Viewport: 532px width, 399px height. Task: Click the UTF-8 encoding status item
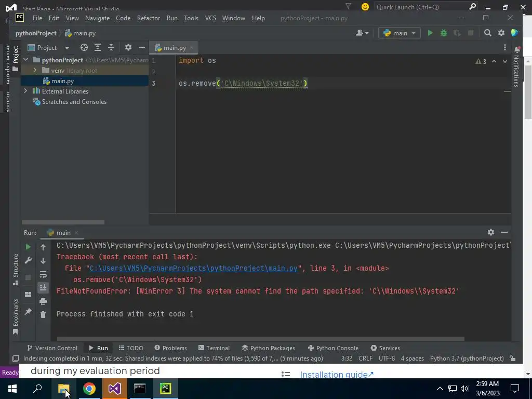click(x=387, y=358)
